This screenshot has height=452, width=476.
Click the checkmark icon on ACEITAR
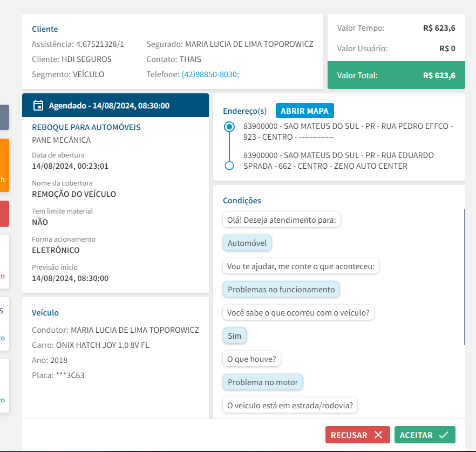444,435
